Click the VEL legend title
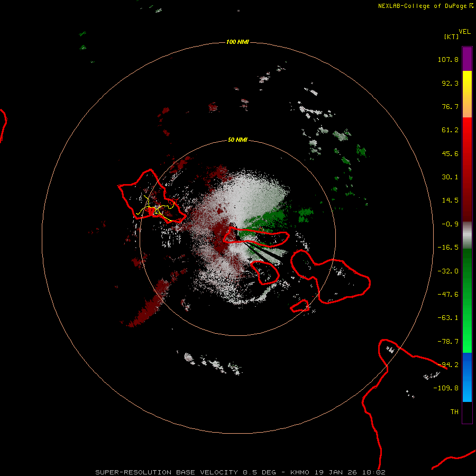 pyautogui.click(x=464, y=32)
